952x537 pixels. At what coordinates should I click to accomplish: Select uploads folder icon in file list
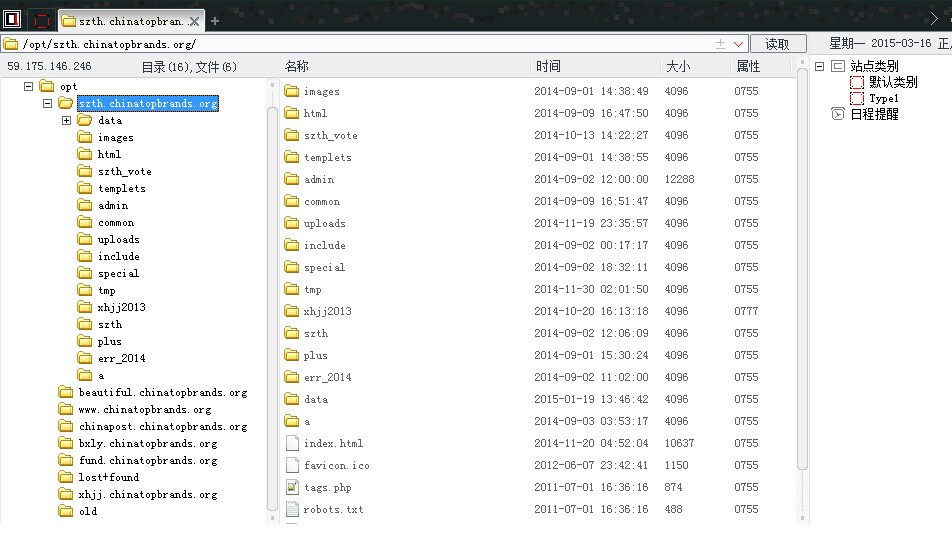[x=292, y=223]
